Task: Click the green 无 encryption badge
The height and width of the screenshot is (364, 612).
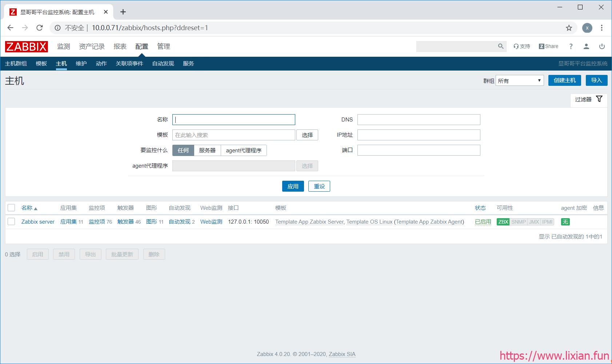Action: pos(565,222)
